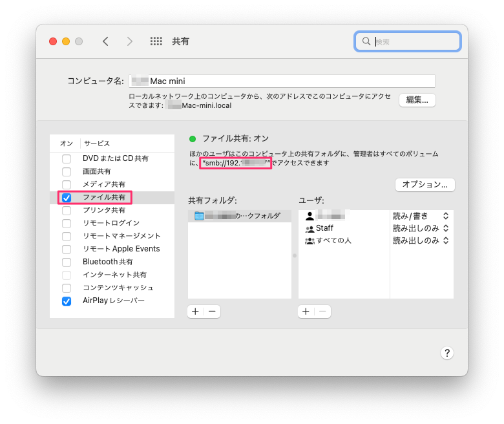Go back with the left chevron
504x424 pixels.
tap(105, 41)
